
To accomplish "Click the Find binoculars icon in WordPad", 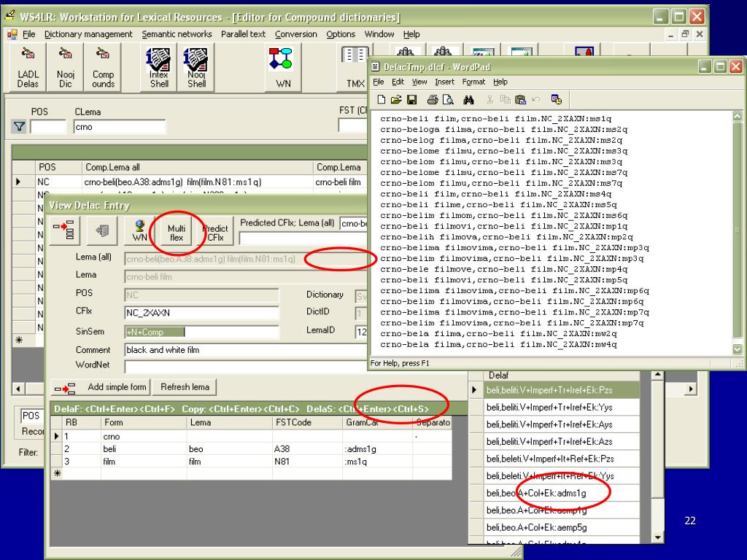I will click(x=469, y=99).
